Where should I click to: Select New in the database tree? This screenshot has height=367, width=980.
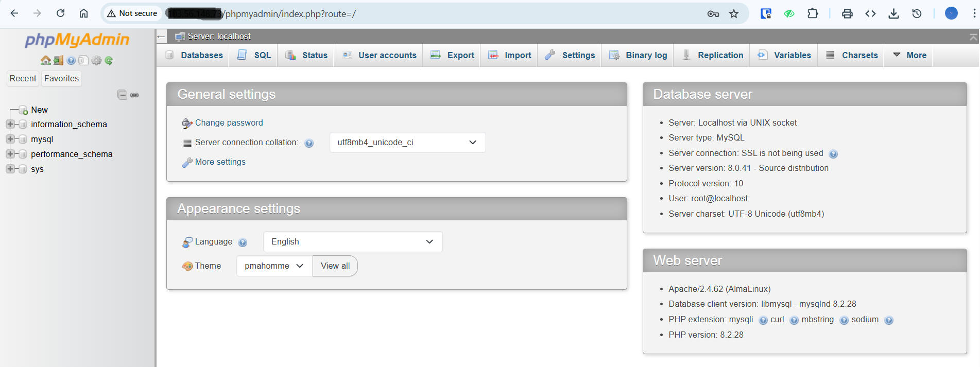tap(40, 110)
